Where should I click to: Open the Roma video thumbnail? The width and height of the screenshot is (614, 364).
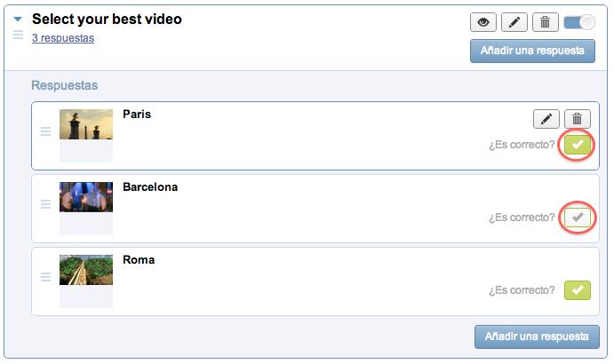pos(86,270)
